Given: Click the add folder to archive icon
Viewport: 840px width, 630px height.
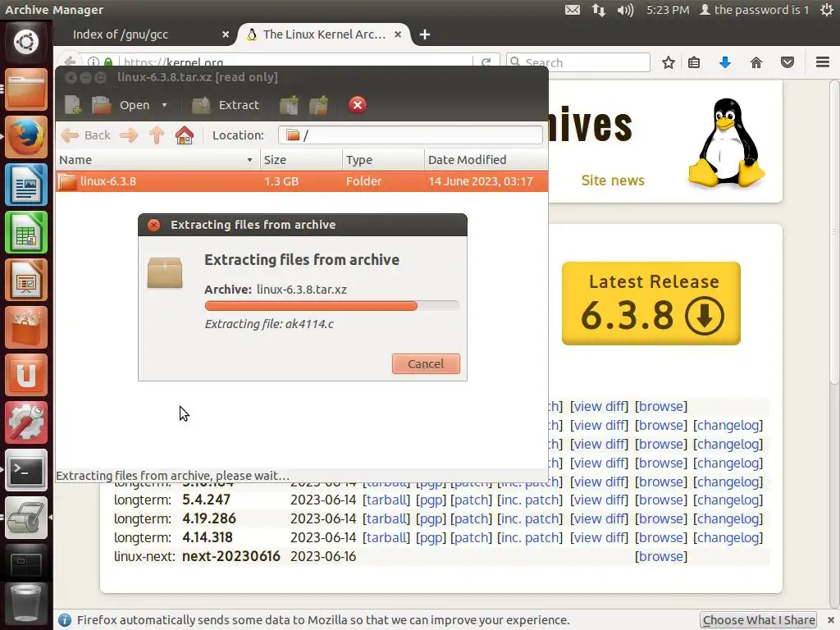Looking at the screenshot, I should tap(319, 105).
